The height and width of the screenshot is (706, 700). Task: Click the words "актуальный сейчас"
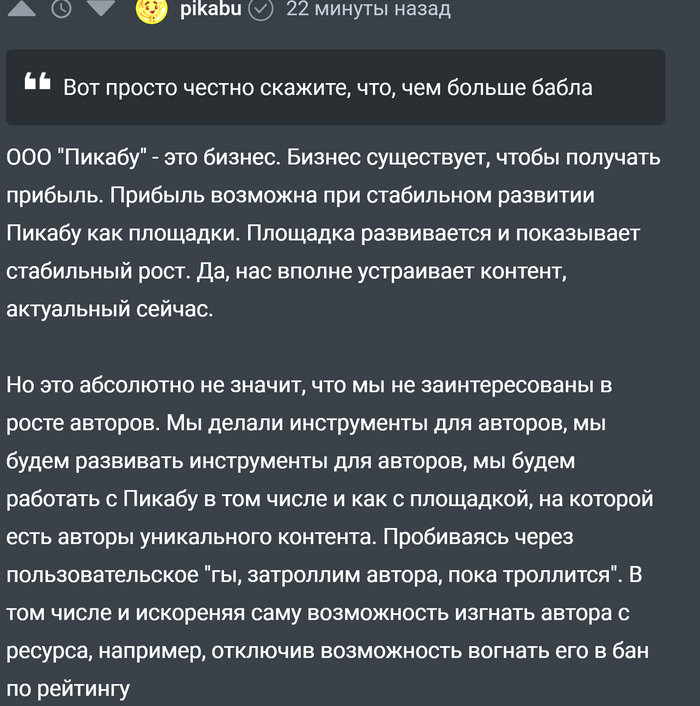point(110,309)
